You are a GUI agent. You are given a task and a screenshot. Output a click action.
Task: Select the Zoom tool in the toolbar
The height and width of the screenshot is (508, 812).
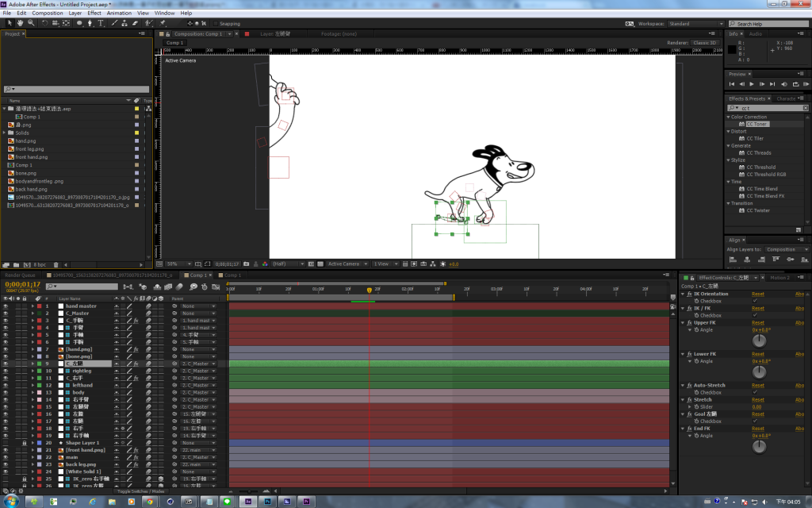(x=30, y=23)
